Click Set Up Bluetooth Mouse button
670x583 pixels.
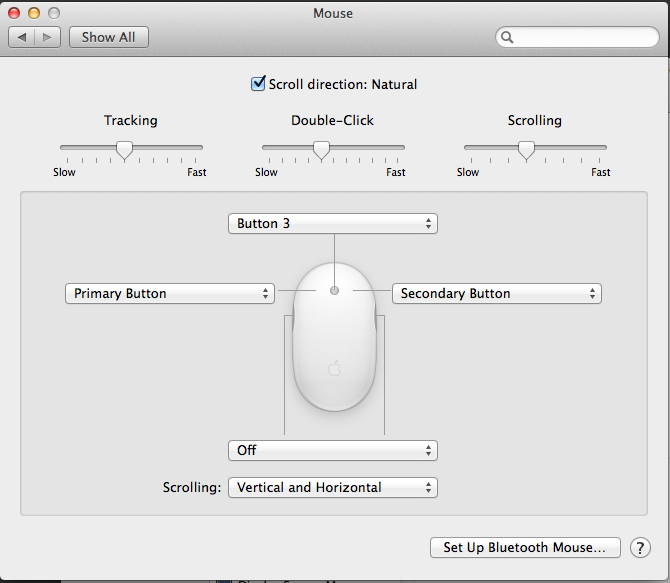tap(525, 548)
